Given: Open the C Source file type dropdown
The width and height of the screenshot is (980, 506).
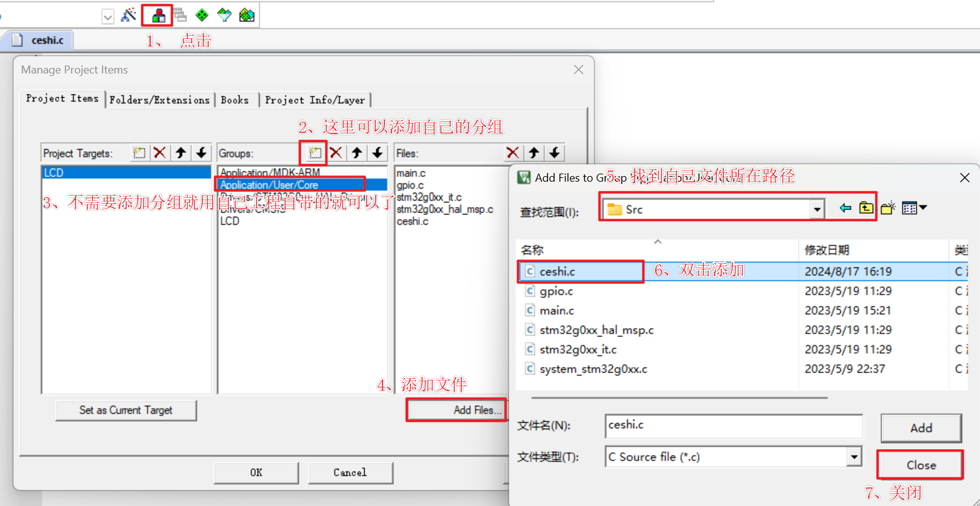Looking at the screenshot, I should point(854,457).
